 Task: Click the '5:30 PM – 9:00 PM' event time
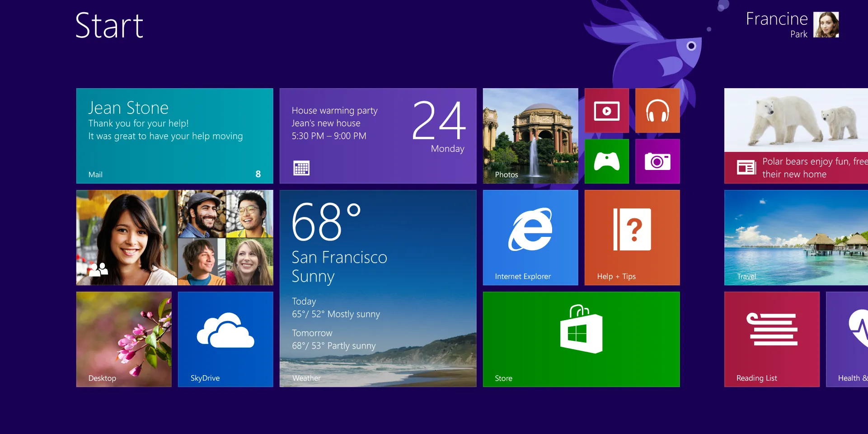point(329,136)
